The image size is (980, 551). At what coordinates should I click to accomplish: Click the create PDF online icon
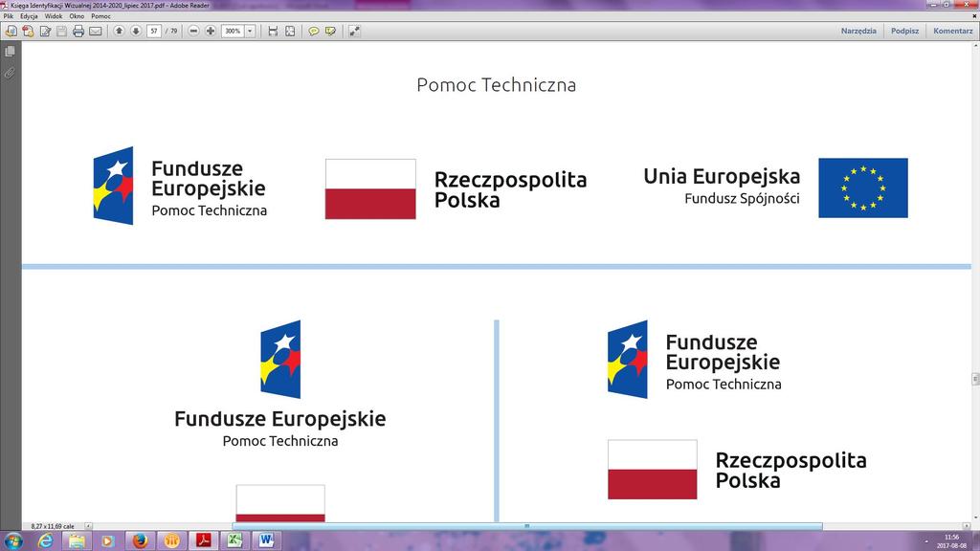[x=11, y=31]
